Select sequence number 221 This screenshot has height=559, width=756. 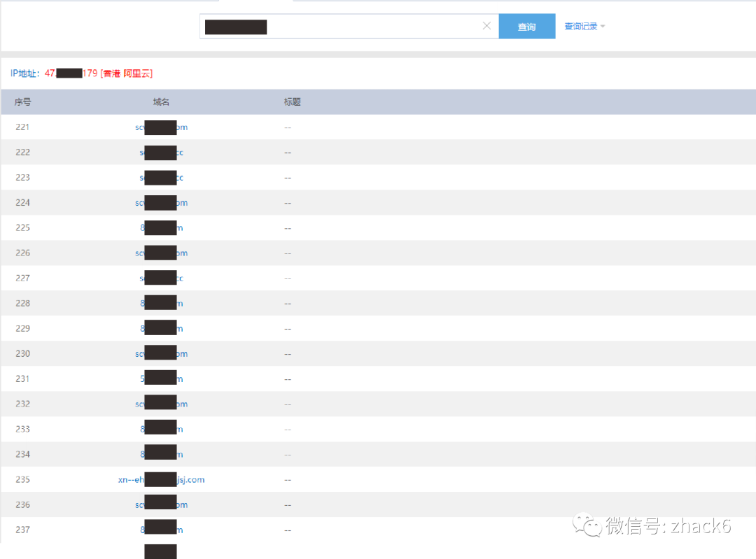(x=22, y=127)
